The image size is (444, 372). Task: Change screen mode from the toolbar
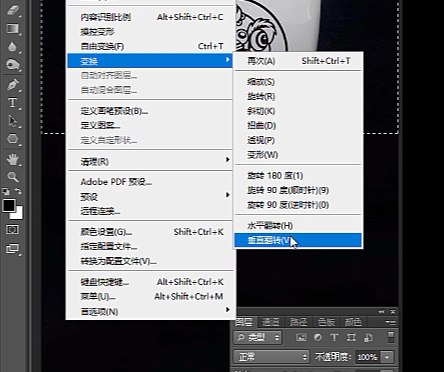tap(13, 248)
